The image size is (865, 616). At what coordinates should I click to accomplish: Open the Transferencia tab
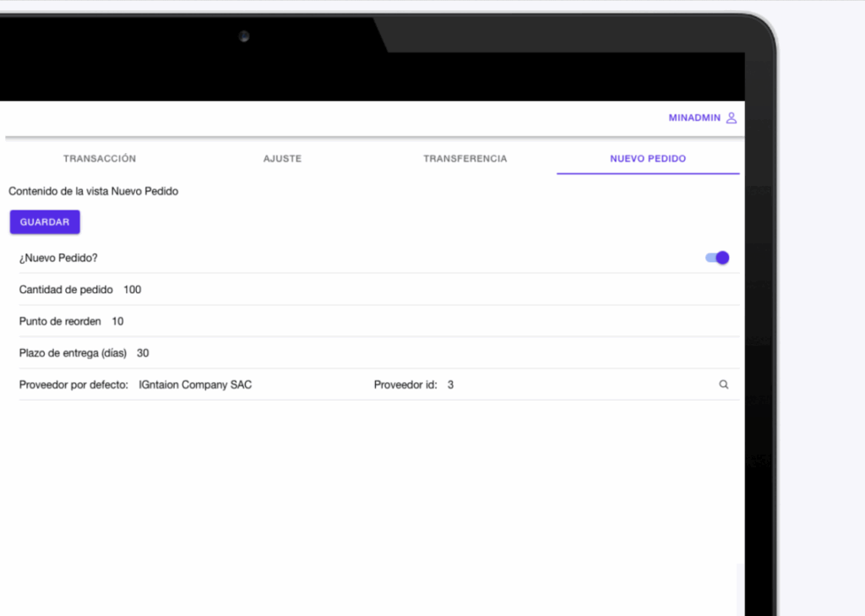click(465, 159)
